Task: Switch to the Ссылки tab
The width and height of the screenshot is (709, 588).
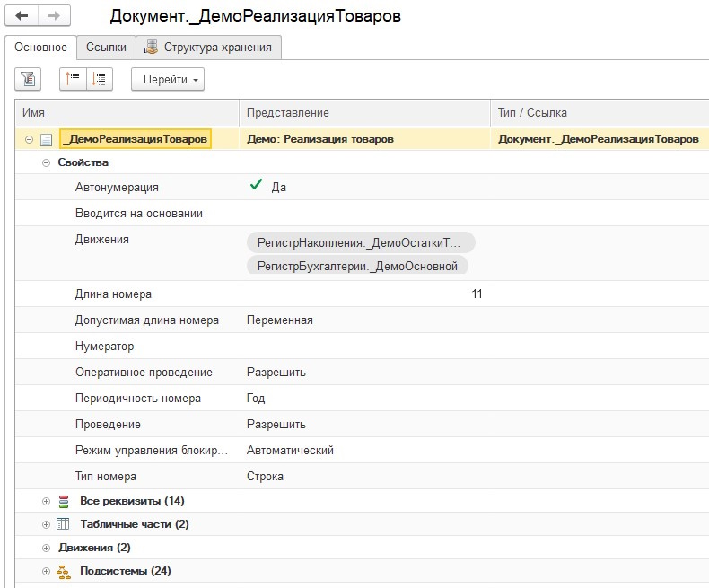Action: tap(106, 47)
